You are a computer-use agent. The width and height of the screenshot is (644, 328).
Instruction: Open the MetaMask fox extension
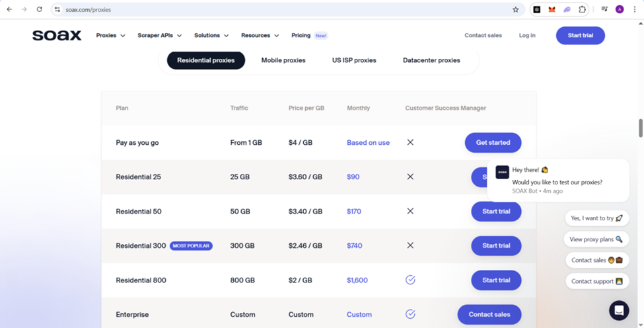click(552, 9)
